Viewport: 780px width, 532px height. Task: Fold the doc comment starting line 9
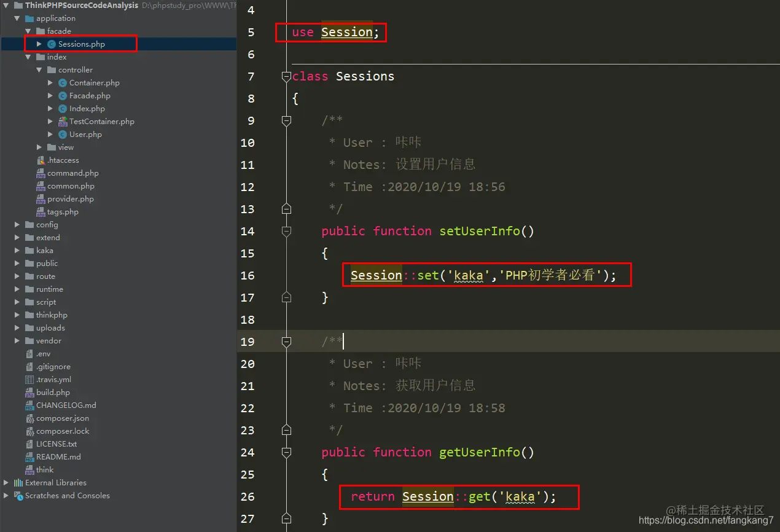coord(286,120)
